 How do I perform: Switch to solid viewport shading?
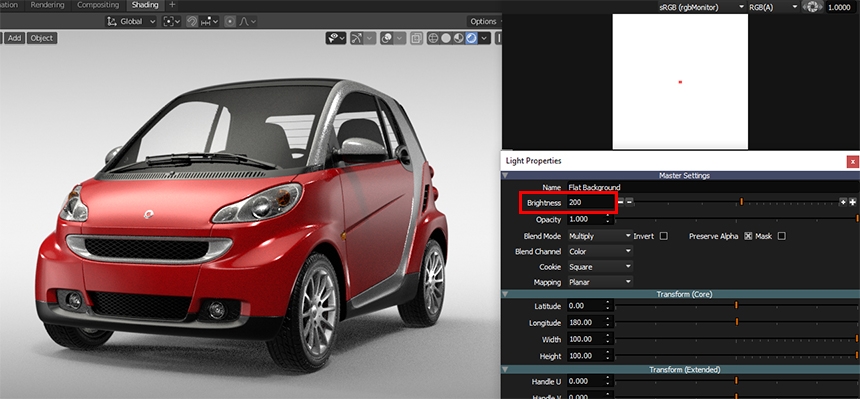pos(446,38)
